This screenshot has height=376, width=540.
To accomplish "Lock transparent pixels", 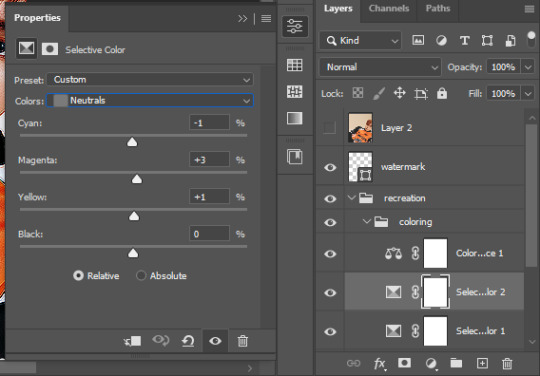I will point(358,93).
